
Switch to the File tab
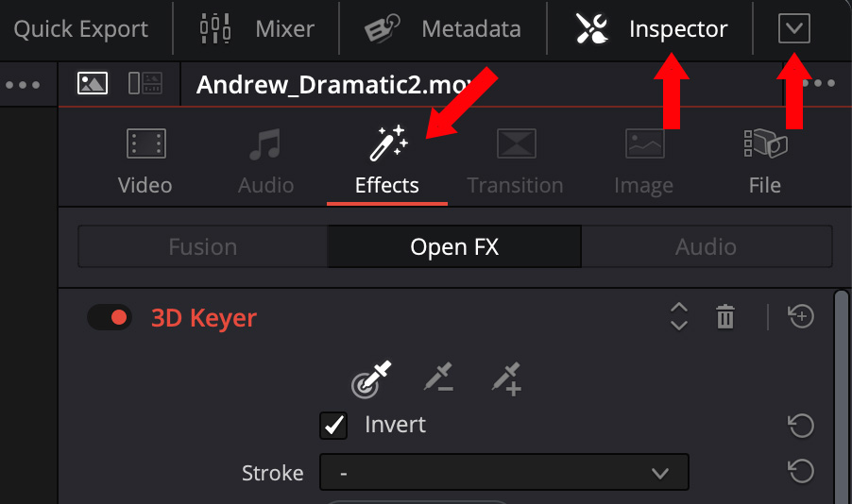click(764, 160)
